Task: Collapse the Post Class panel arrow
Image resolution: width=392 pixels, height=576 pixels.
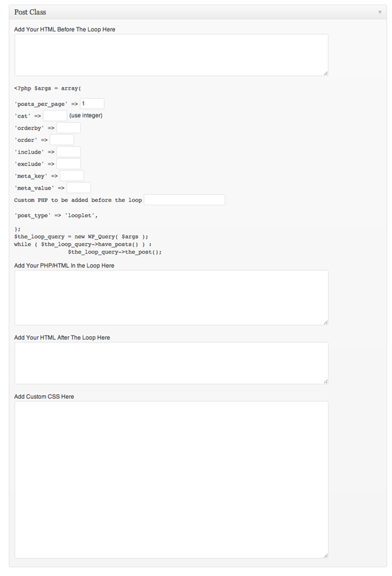Action: point(380,12)
